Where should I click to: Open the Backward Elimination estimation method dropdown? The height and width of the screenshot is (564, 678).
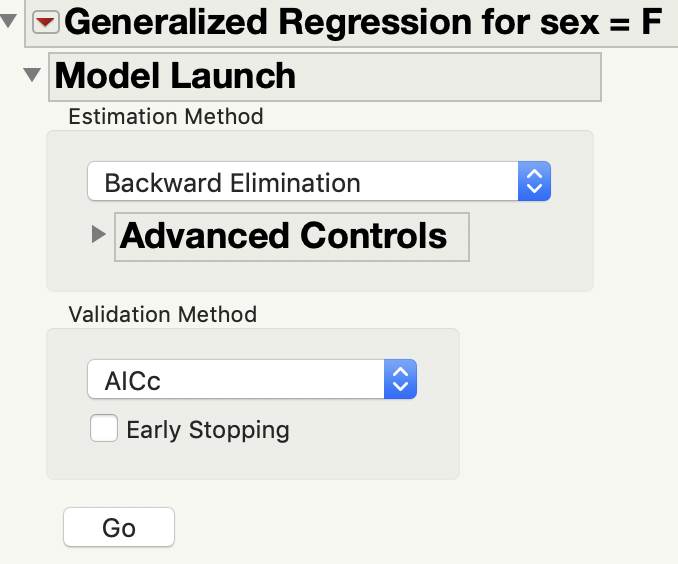coord(302,183)
